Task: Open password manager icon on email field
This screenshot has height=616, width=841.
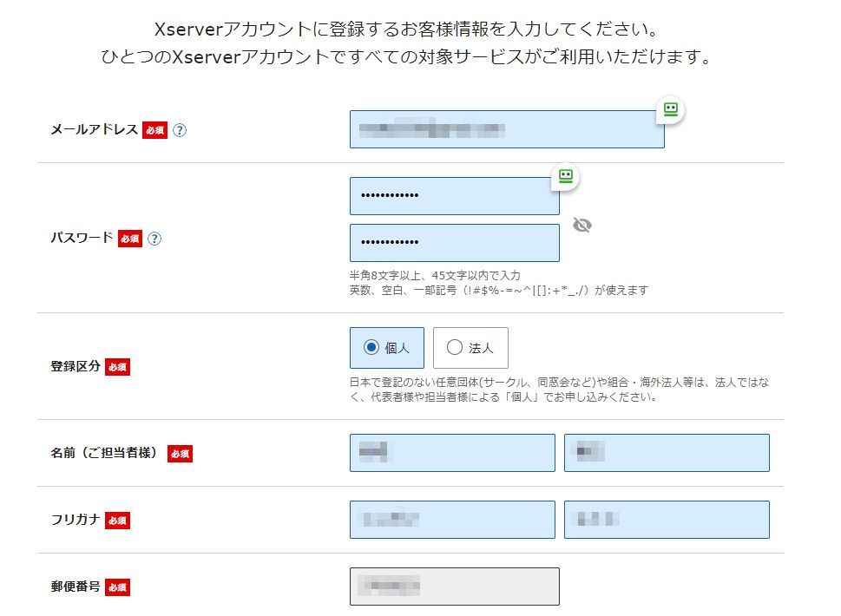Action: (670, 109)
